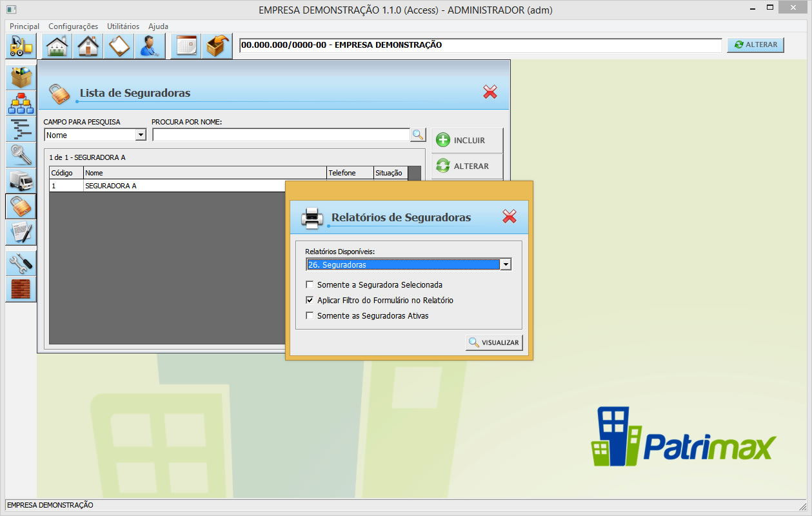The image size is (812, 516).
Task: Click the Situação column header
Action: (391, 173)
